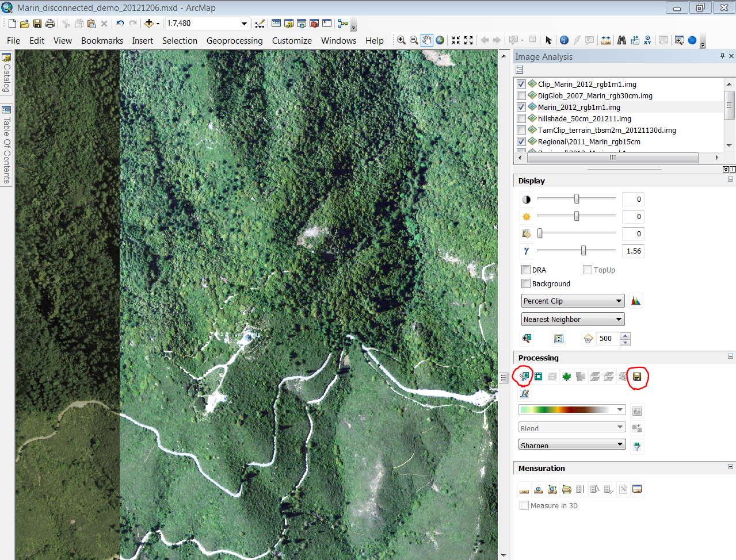Collapse the Mensuration section

click(731, 467)
